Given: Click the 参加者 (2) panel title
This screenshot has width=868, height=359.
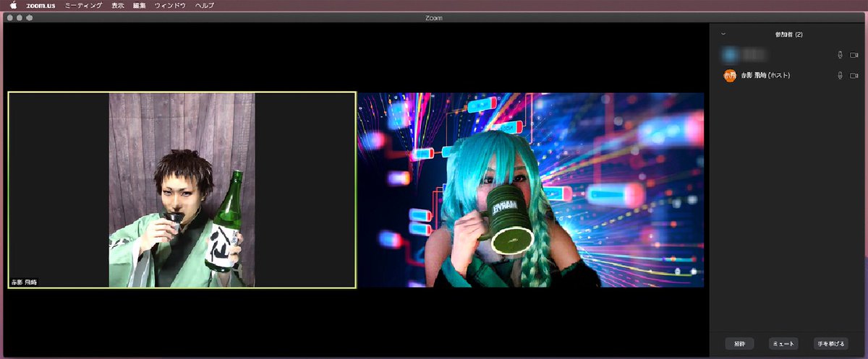Looking at the screenshot, I should (788, 34).
